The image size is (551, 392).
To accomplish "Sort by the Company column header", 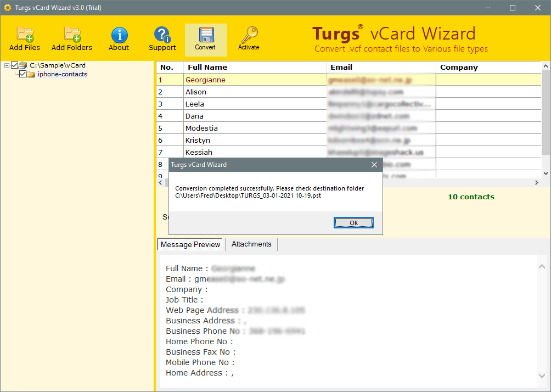I will point(488,67).
